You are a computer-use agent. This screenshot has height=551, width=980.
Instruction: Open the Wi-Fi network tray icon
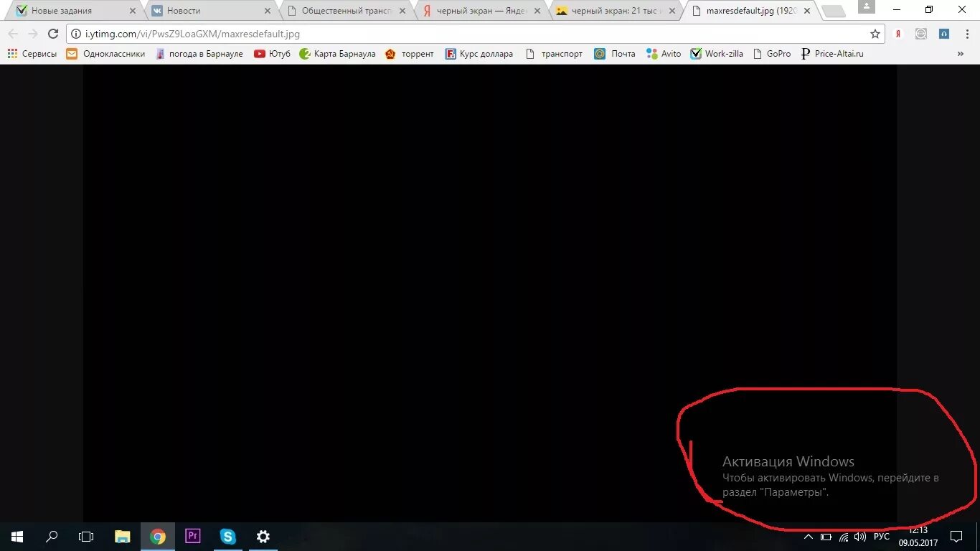click(844, 537)
